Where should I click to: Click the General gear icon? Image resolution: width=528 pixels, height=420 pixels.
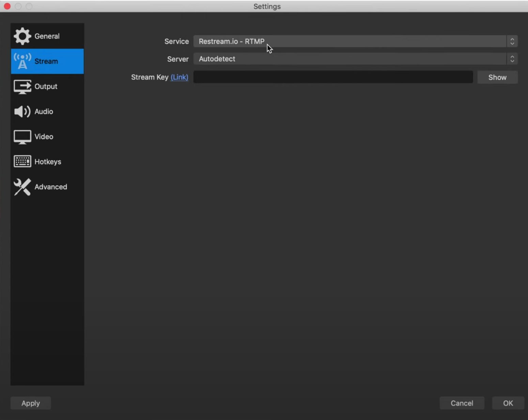point(22,36)
